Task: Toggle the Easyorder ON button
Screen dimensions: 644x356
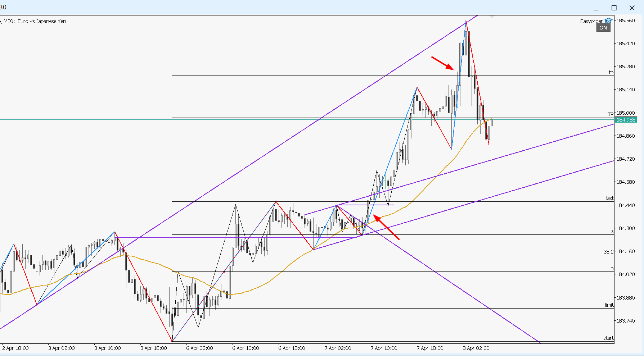Action: (x=603, y=28)
